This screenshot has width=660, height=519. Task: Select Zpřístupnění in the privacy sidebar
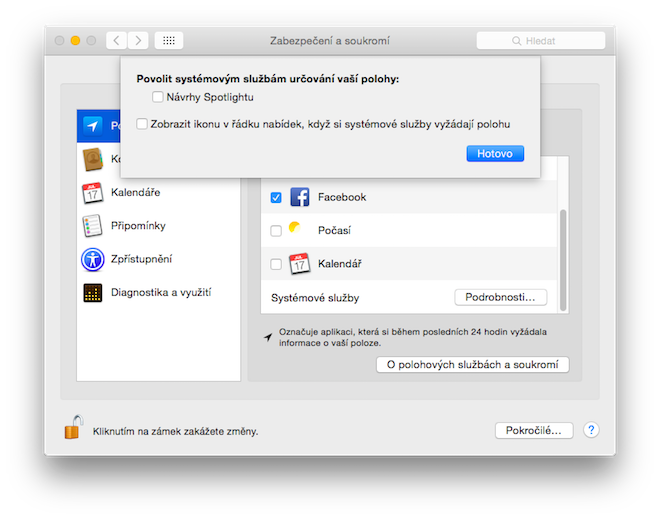tap(158, 259)
